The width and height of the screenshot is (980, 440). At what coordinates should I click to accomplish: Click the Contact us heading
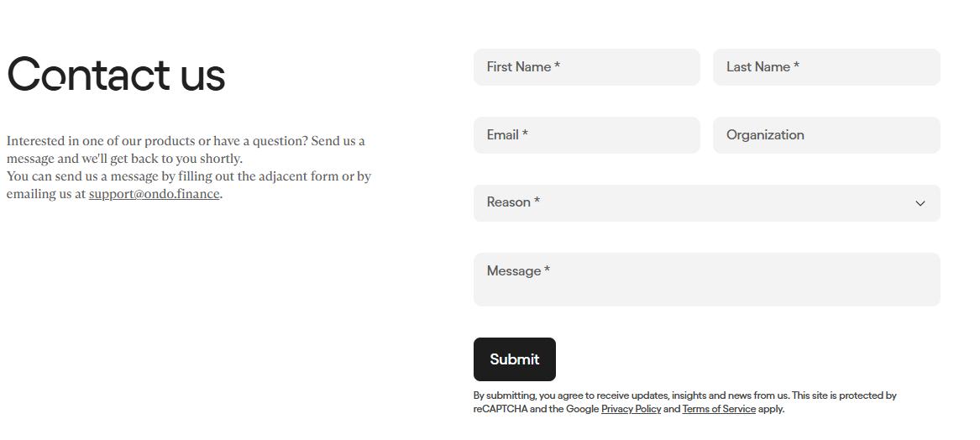116,75
